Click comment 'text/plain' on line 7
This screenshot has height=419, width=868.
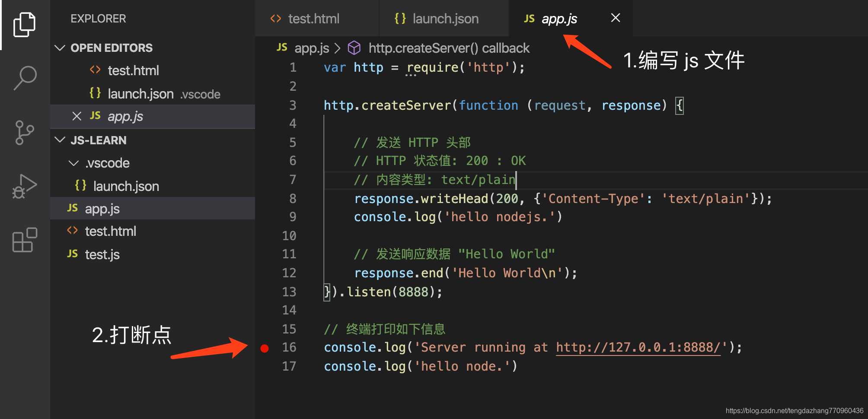pos(478,180)
